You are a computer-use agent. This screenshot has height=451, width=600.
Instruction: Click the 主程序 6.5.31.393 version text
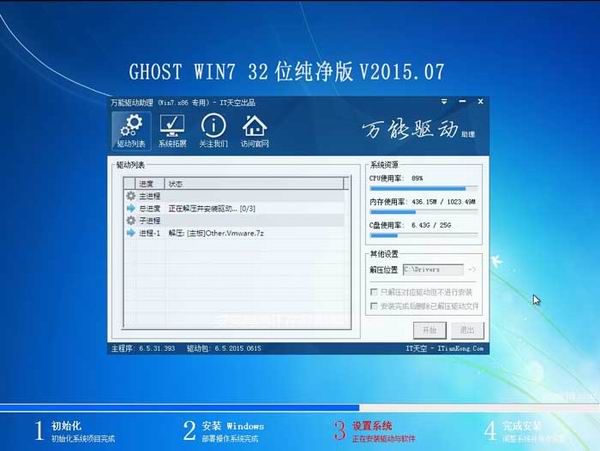[143, 348]
